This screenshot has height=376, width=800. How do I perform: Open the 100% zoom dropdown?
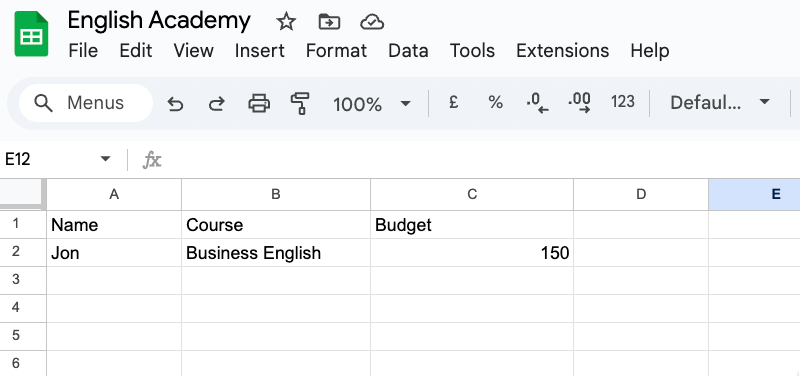372,104
